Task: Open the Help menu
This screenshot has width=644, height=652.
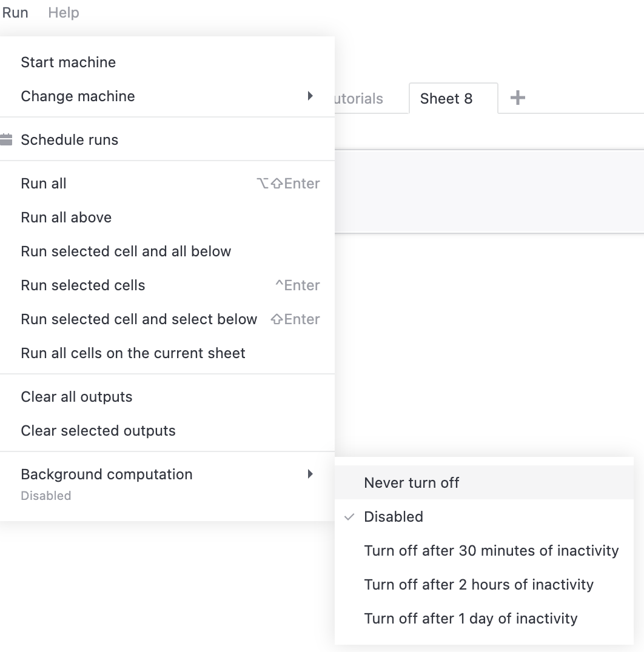Action: (63, 12)
